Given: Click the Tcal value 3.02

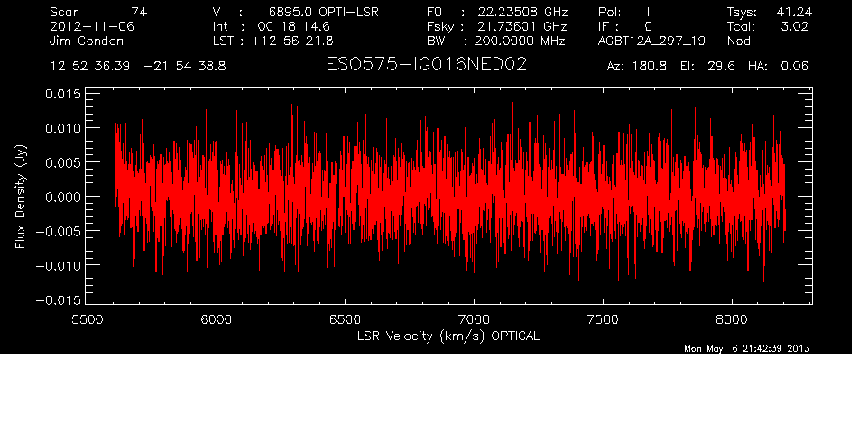Looking at the screenshot, I should (x=795, y=26).
